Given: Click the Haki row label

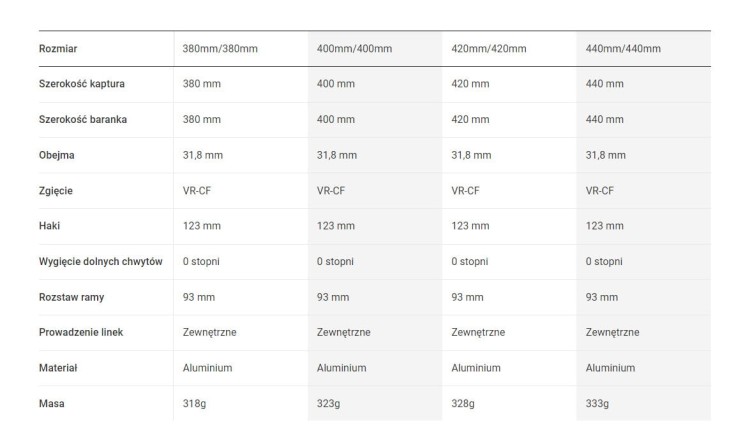Looking at the screenshot, I should (49, 226).
